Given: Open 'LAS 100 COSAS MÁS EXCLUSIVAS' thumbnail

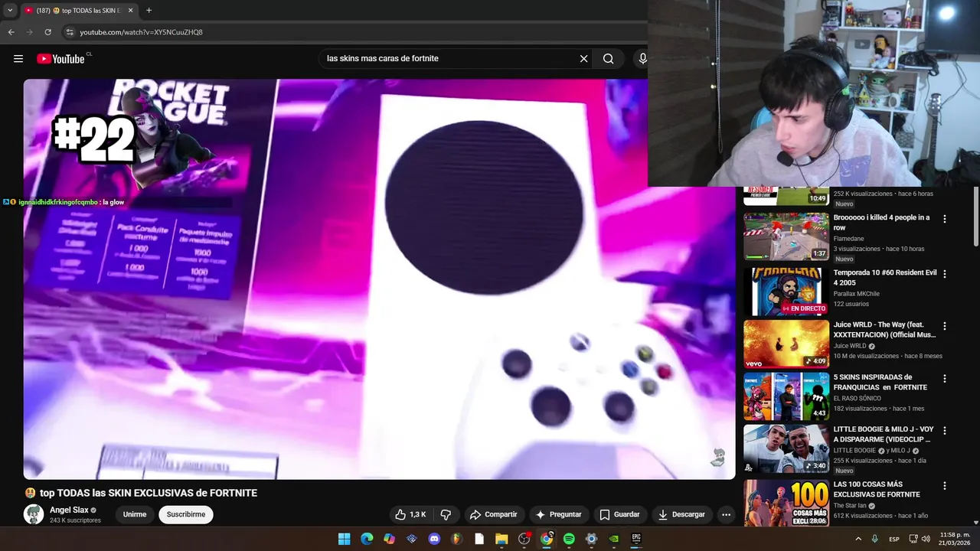Looking at the screenshot, I should click(x=786, y=503).
